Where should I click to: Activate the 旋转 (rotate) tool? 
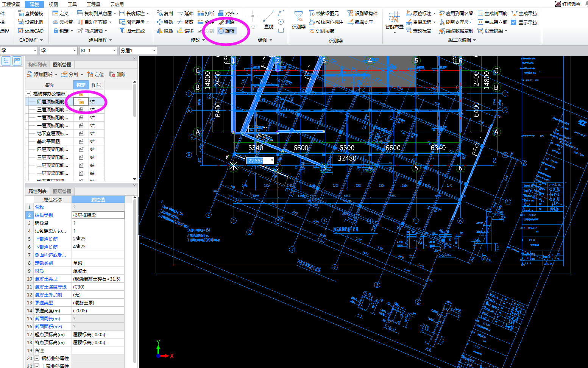tap(227, 31)
